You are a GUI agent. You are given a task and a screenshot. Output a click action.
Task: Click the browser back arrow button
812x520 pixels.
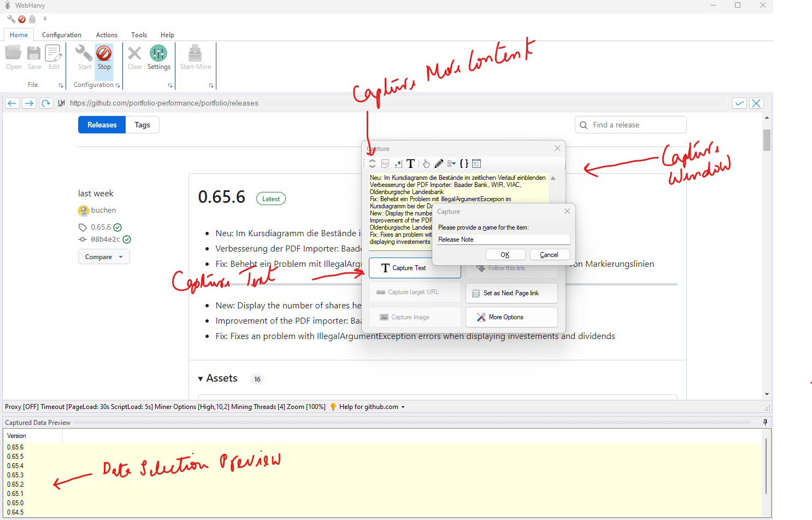tap(12, 103)
